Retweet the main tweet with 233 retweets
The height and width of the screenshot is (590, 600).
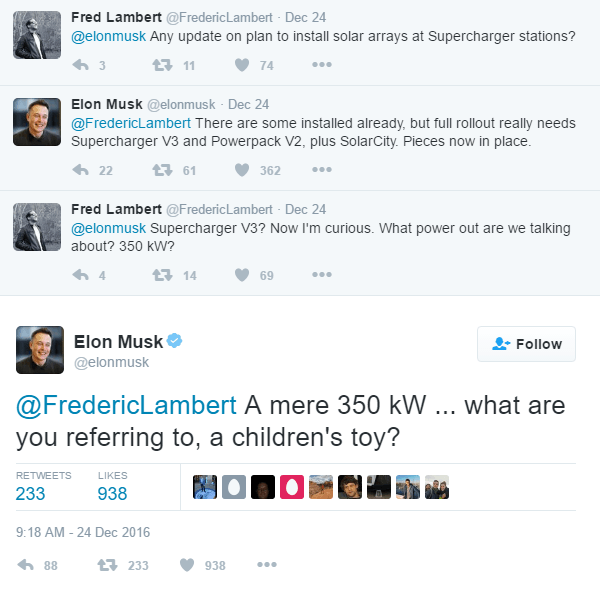(108, 565)
